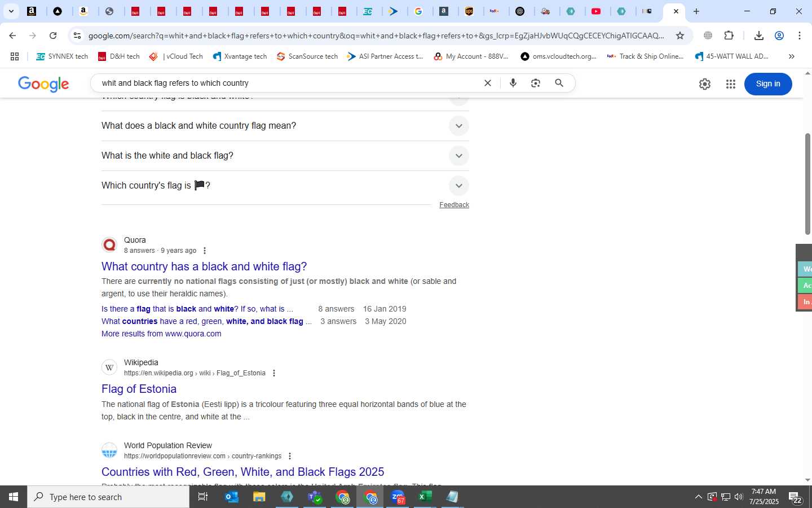Viewport: 812px width, 508px height.
Task: Click 'More results from www.quora.com'
Action: point(161,334)
